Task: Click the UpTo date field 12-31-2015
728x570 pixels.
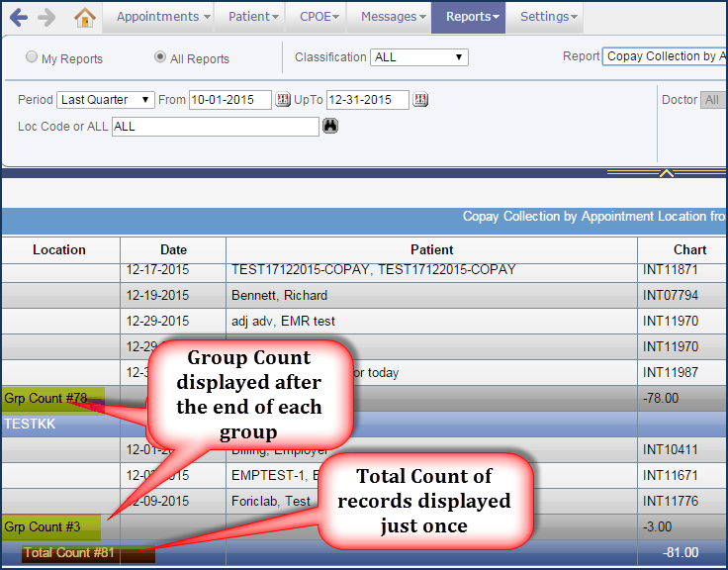Action: coord(367,99)
